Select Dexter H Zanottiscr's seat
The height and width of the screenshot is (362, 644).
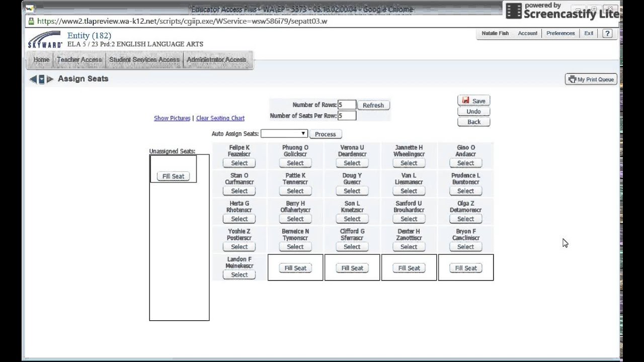tap(409, 247)
